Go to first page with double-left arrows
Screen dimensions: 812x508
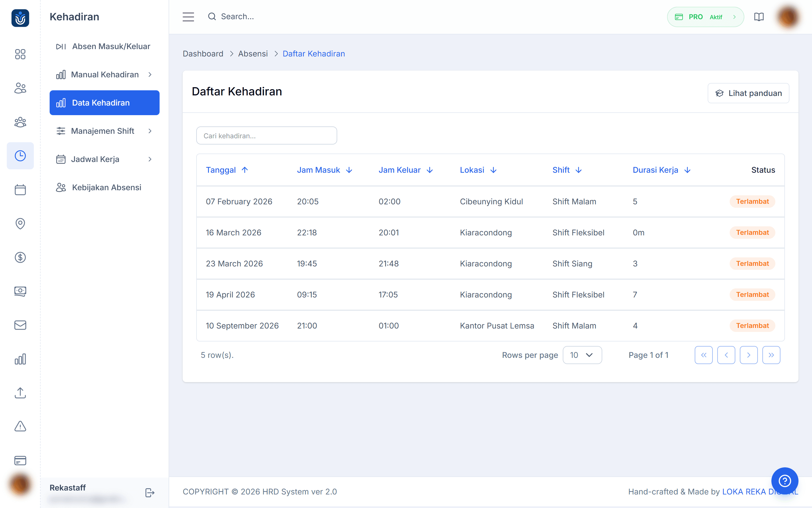click(x=704, y=355)
